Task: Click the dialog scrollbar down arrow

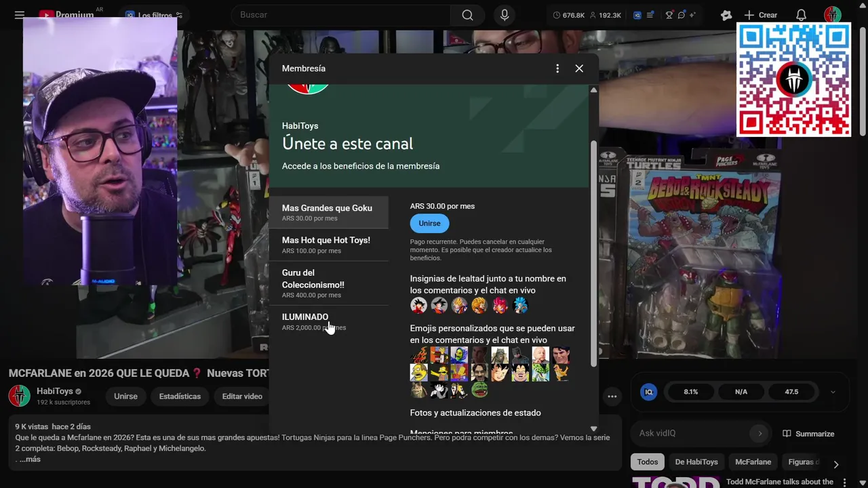Action: [x=593, y=428]
